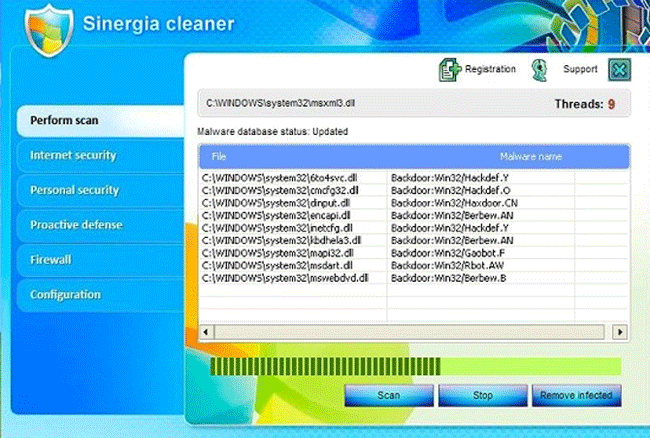Click the scrollbar right arrow
Image resolution: width=650 pixels, height=438 pixels.
(620, 331)
